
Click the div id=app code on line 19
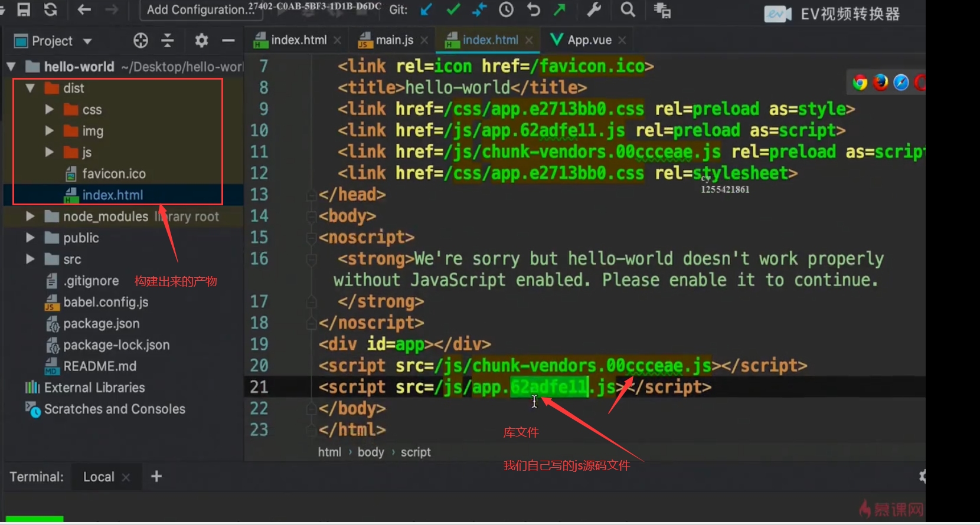[x=405, y=344]
